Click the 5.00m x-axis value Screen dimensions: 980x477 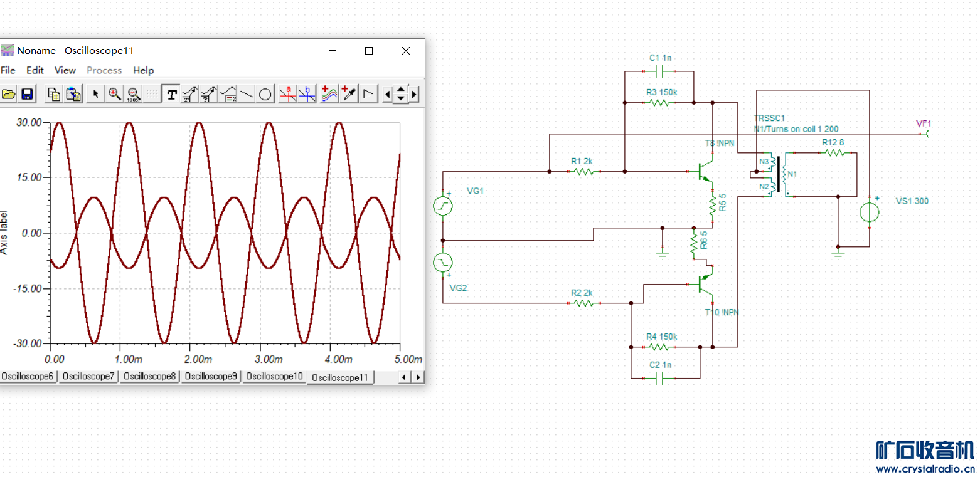coord(408,359)
